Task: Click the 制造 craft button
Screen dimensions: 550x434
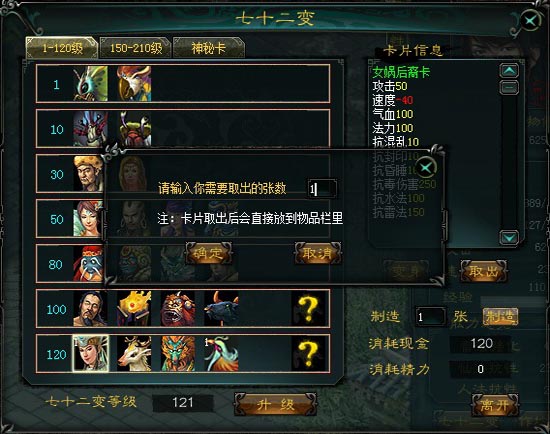Action: coord(500,316)
